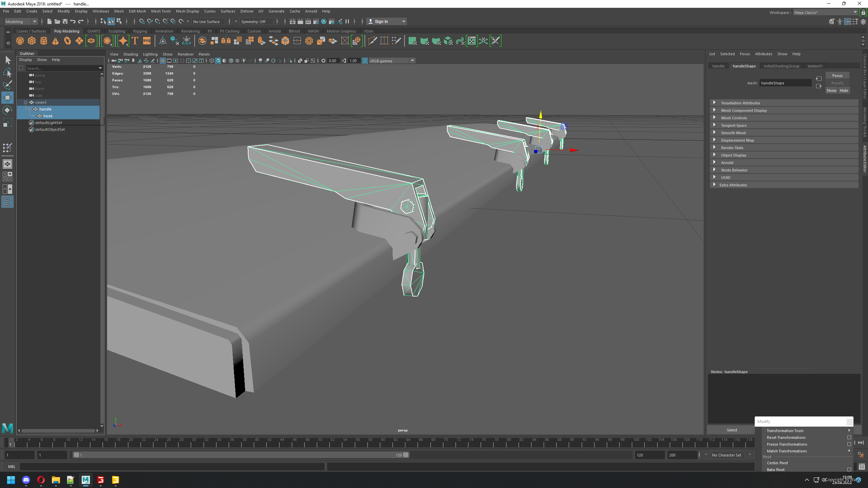Image resolution: width=868 pixels, height=488 pixels.
Task: Create a polygon cylinder from the shelf
Action: coord(44,41)
